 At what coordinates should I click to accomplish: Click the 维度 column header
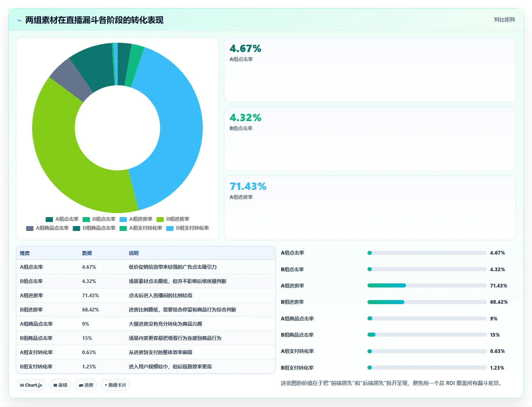pos(25,253)
